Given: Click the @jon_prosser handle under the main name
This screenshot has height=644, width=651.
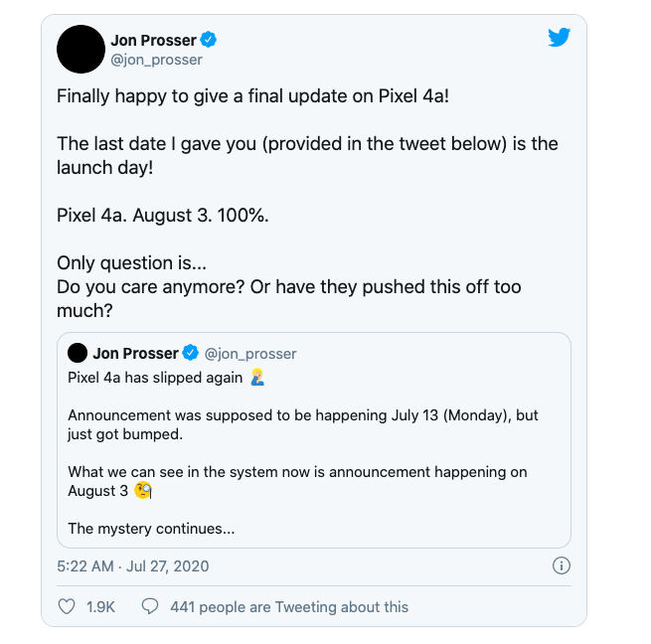Looking at the screenshot, I should pos(156,60).
